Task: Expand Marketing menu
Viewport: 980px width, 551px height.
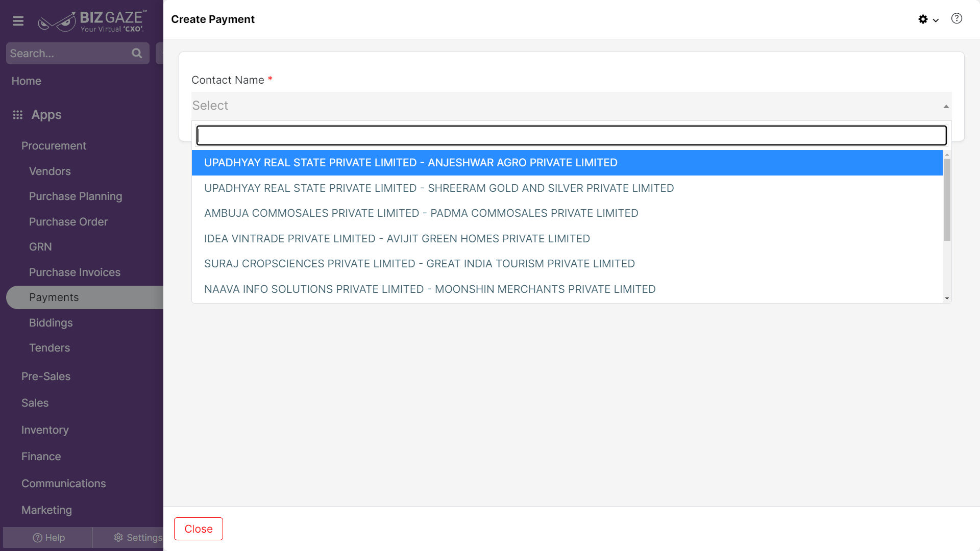Action: pyautogui.click(x=46, y=510)
